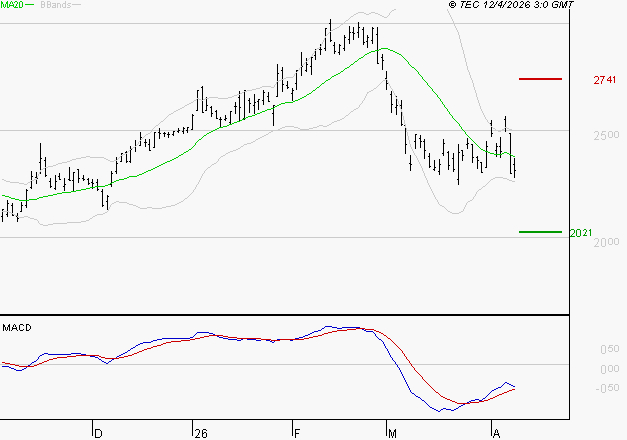Click the BBands legend label
Viewport: 627px width, 440px height.
point(56,5)
